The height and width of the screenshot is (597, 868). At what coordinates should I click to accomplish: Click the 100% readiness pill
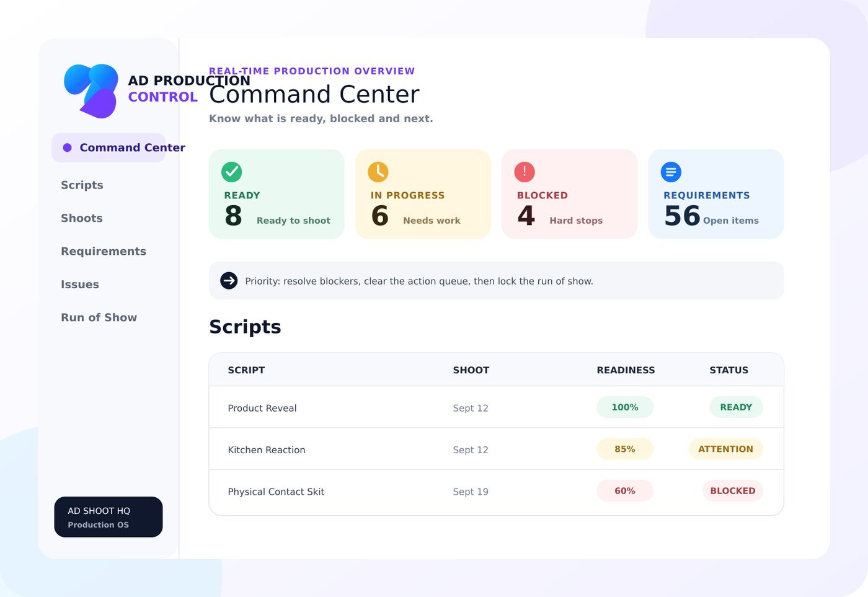(x=625, y=407)
